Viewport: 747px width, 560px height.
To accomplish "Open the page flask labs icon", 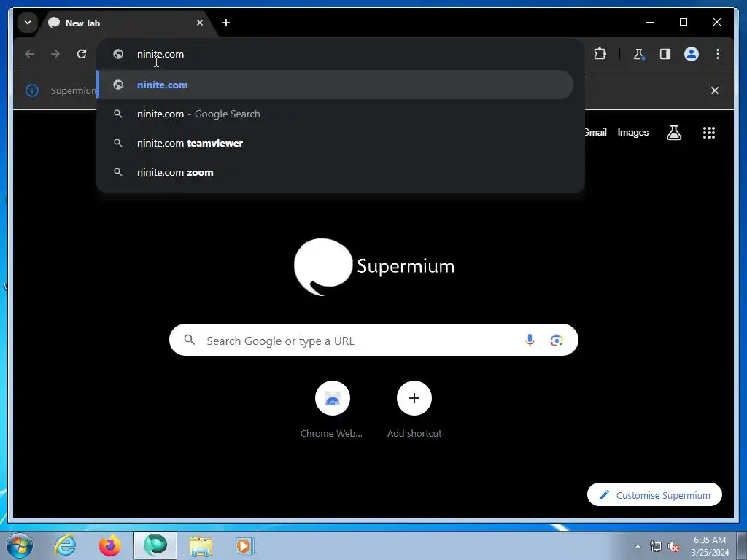I will [x=673, y=133].
